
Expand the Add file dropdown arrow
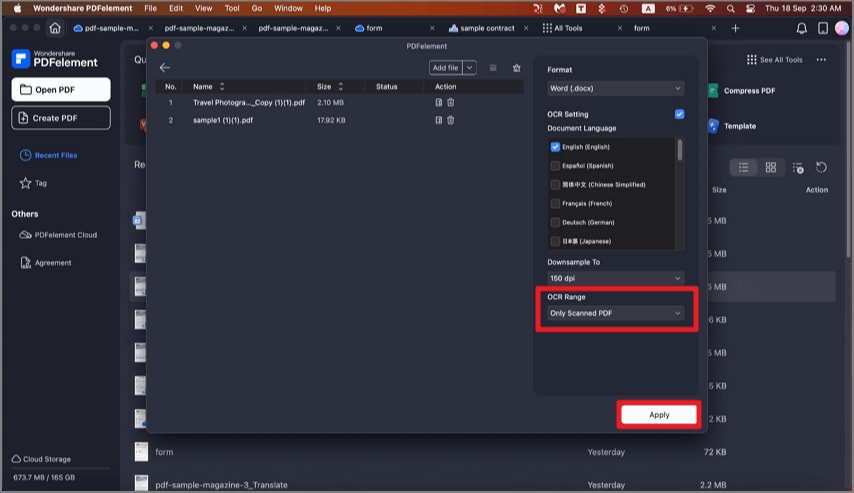tap(469, 68)
